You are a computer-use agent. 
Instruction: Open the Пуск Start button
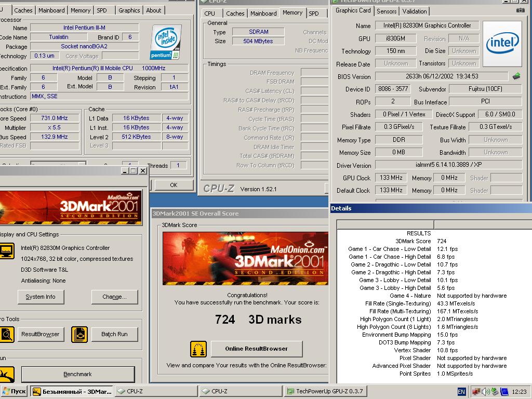pos(14,391)
